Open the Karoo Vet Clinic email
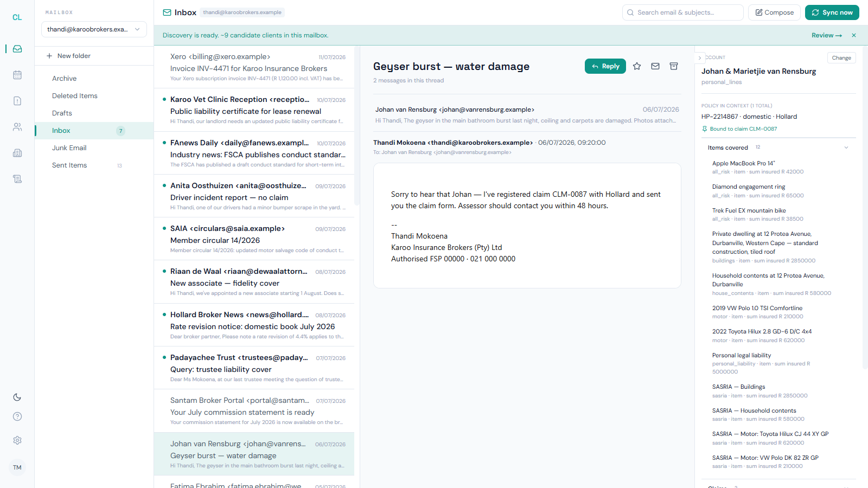 coord(254,110)
